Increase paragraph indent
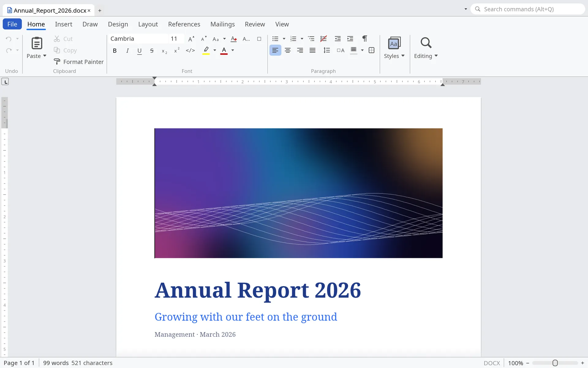 click(x=350, y=39)
